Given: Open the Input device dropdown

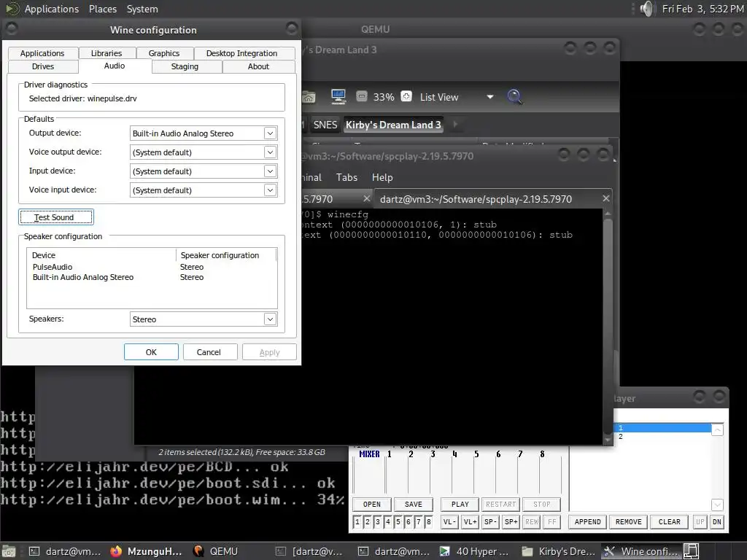Looking at the screenshot, I should tap(270, 171).
